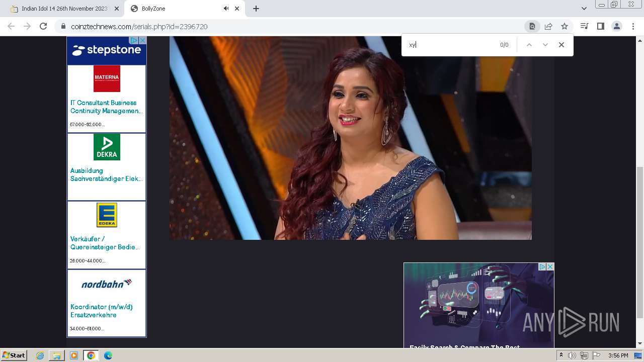The width and height of the screenshot is (644, 362).
Task: Click the 57.000–92.000 salary text
Action: 87,124
